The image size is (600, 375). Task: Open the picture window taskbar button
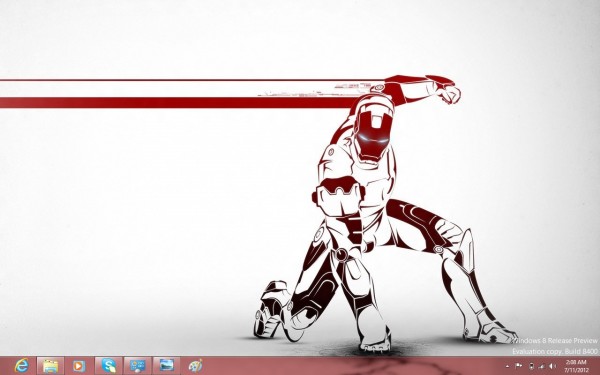[x=166, y=365]
